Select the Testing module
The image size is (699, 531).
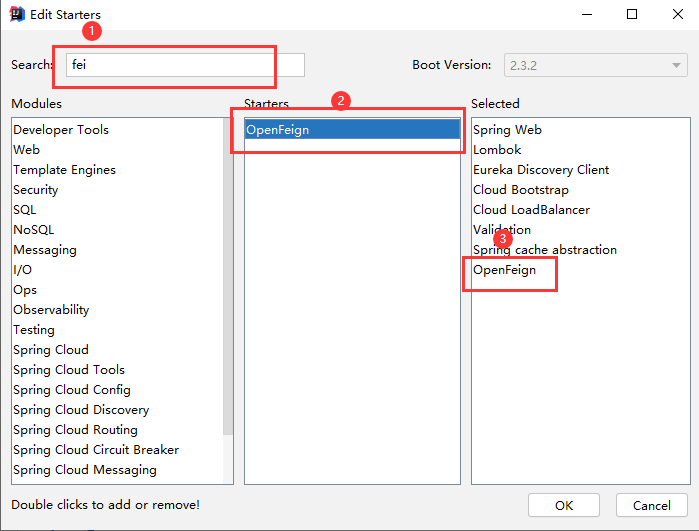click(x=34, y=330)
